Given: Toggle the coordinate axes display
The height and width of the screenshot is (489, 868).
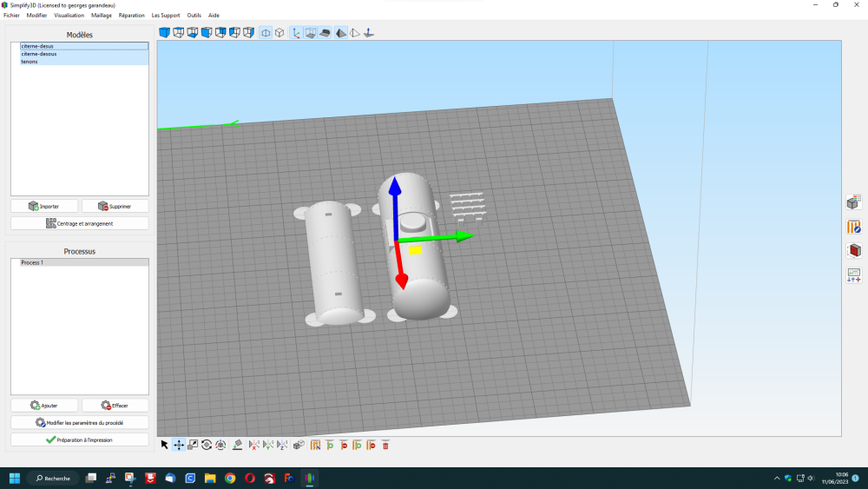Looking at the screenshot, I should coord(296,33).
